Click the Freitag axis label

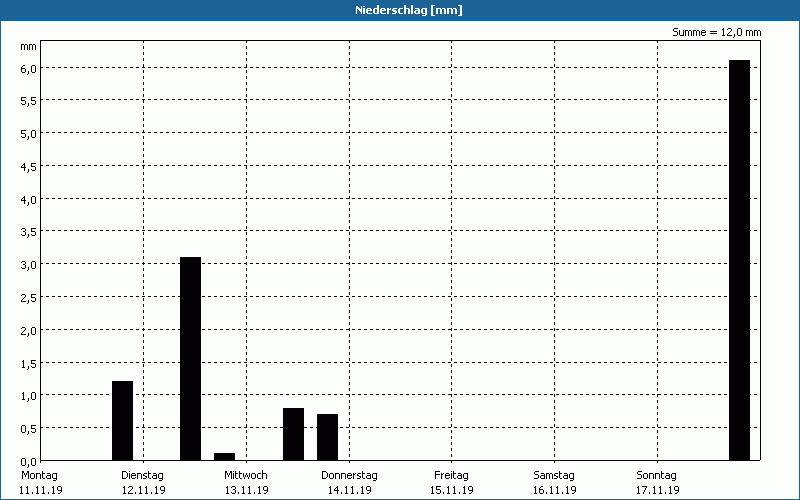click(452, 475)
